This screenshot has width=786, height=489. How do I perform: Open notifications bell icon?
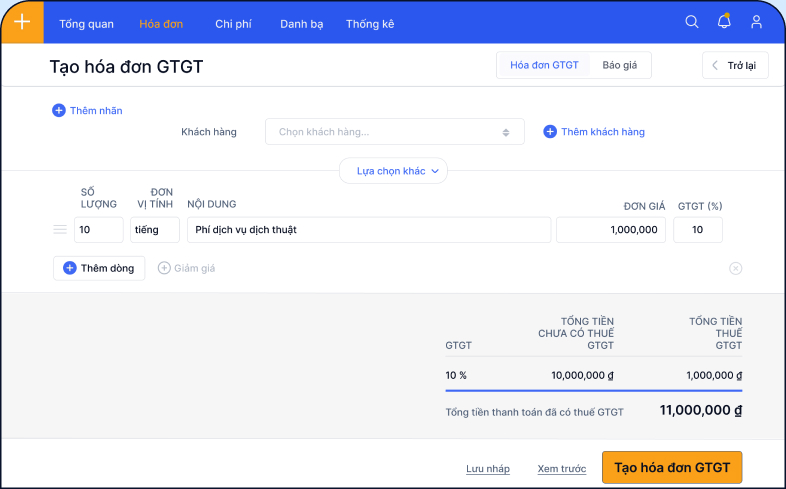tap(724, 22)
